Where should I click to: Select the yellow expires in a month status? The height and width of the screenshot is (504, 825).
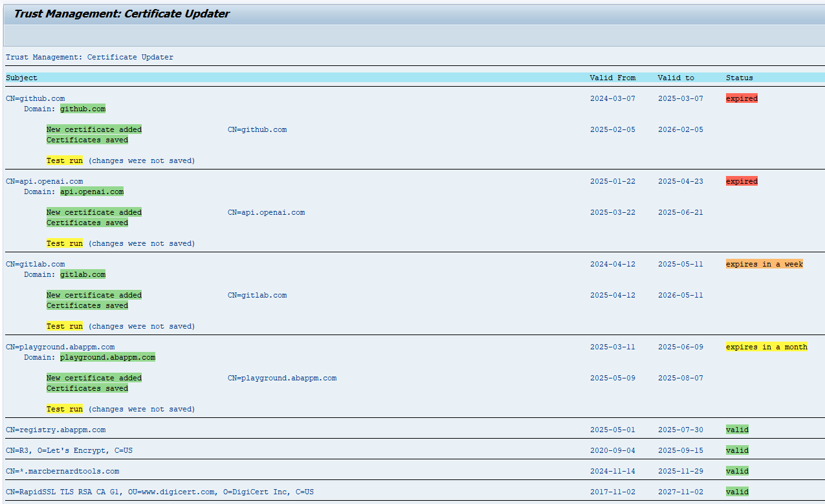pos(767,347)
